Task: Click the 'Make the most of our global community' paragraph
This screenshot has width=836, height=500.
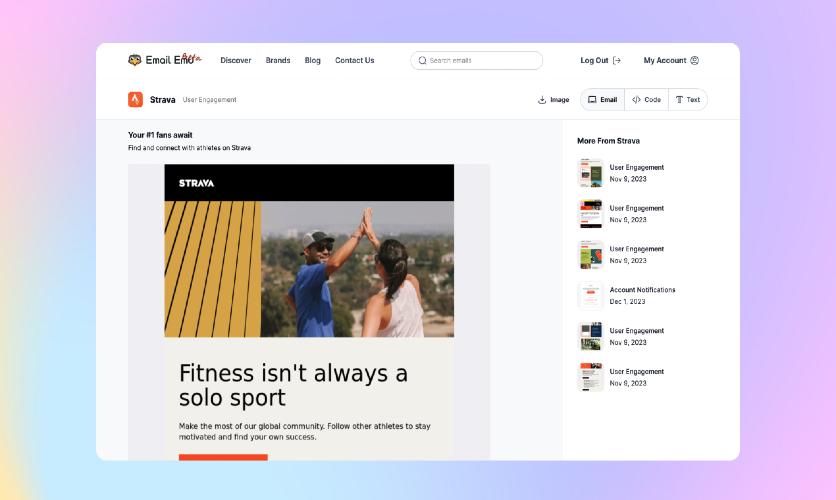Action: coord(304,431)
